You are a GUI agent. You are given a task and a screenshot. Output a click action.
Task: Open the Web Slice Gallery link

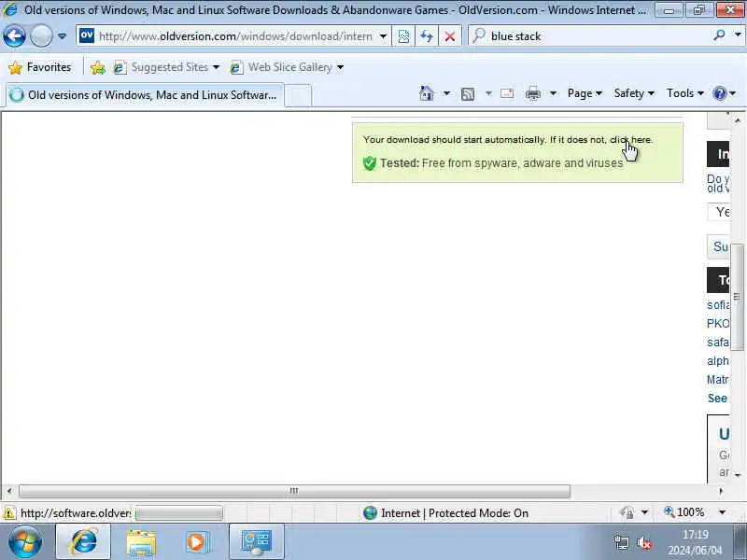coord(287,67)
